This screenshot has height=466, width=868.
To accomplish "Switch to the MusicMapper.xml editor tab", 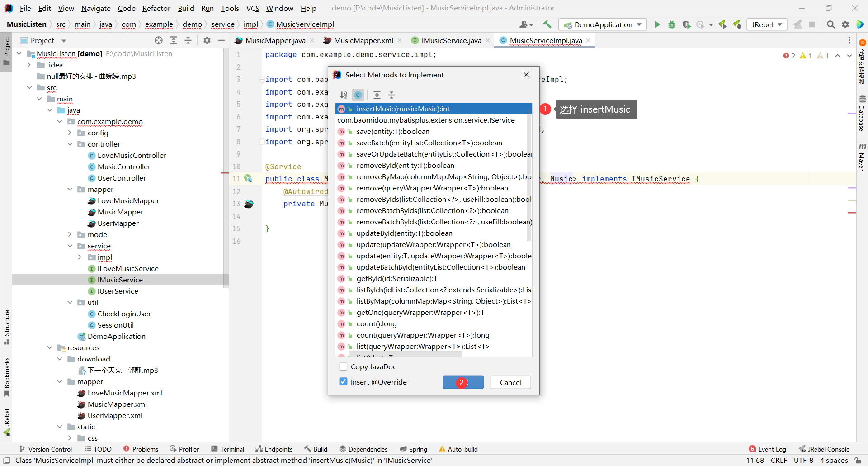I will [x=363, y=41].
